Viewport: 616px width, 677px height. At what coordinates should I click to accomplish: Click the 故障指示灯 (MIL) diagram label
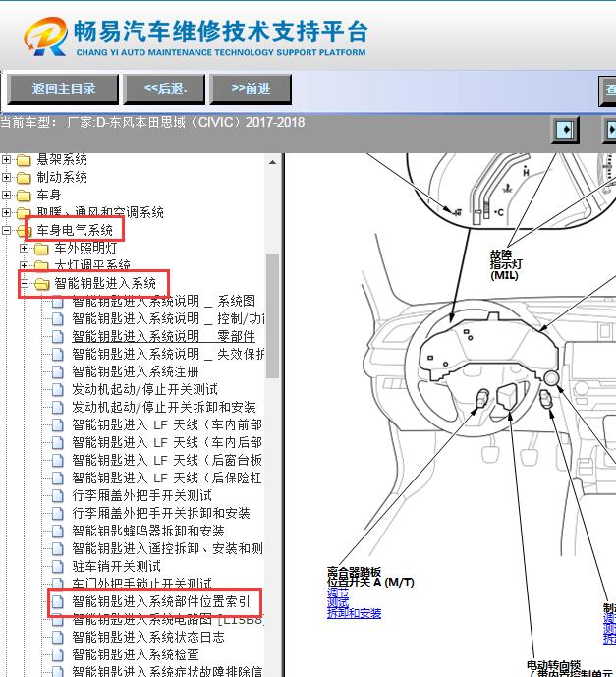(x=506, y=264)
